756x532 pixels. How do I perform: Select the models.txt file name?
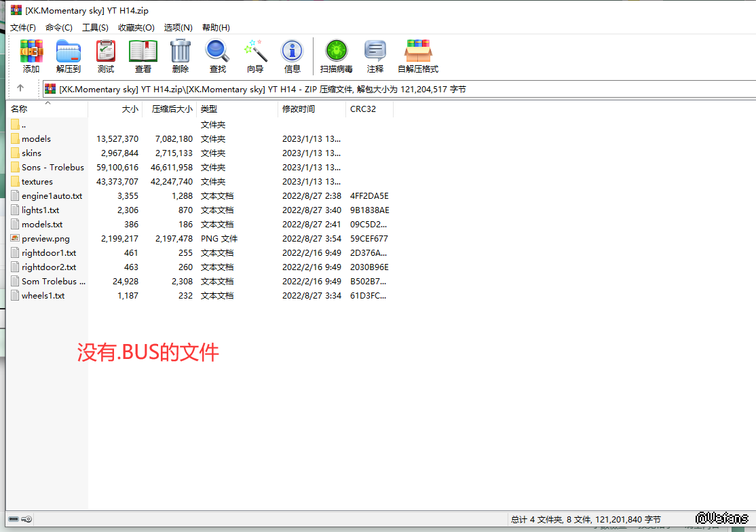[x=42, y=225]
